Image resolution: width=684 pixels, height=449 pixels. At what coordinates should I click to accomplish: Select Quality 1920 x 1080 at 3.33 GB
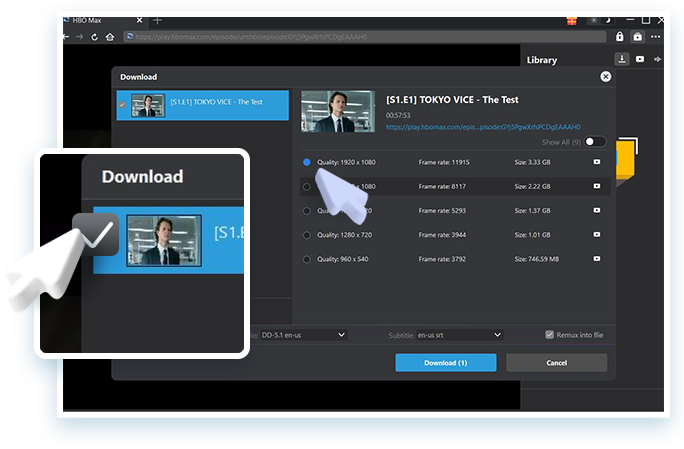(x=307, y=162)
